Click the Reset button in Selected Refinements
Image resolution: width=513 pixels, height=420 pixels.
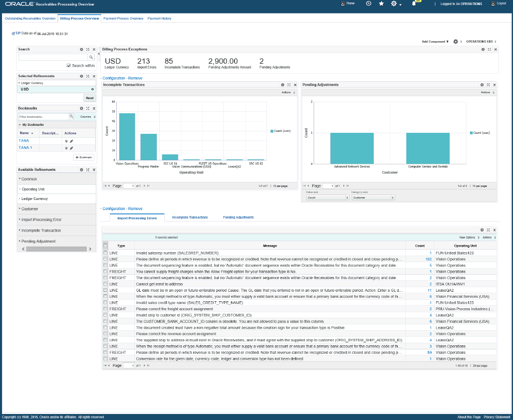(90, 98)
